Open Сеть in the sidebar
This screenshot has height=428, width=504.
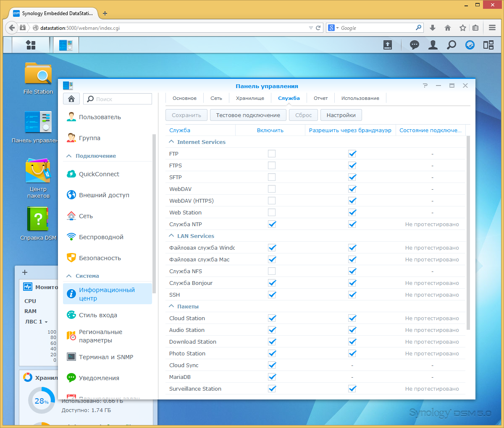point(108,216)
